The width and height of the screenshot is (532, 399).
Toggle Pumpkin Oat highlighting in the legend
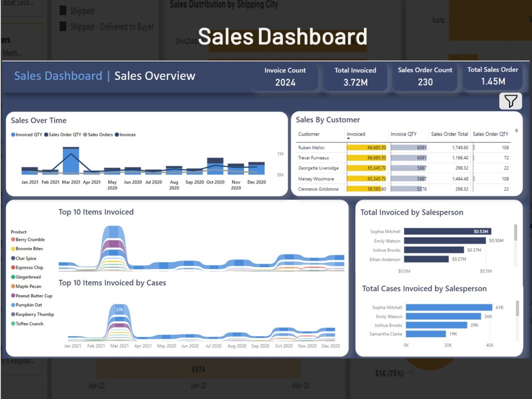[x=13, y=304]
